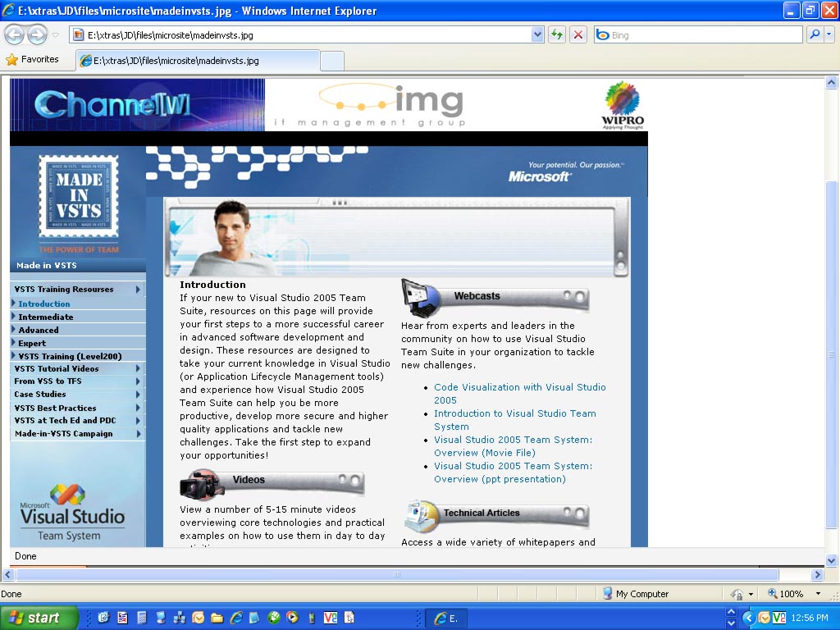Open the dropdown arrow beside the padlock

[x=751, y=594]
